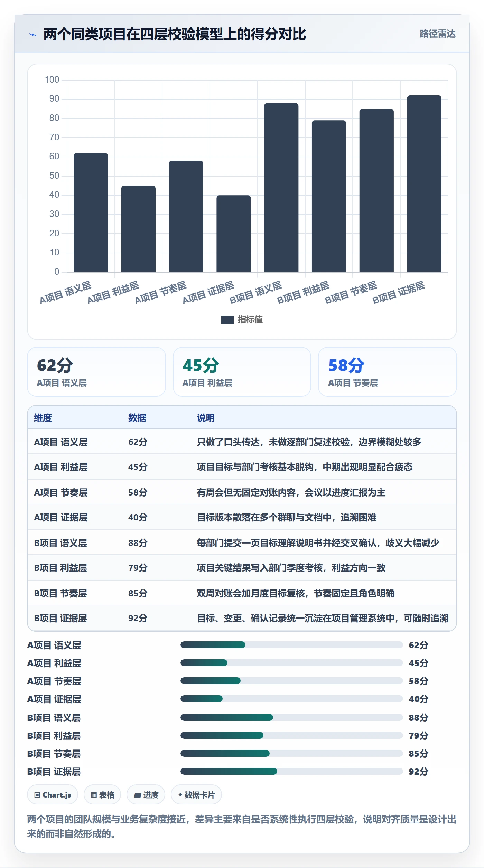Click the 维度 column header
484x868 pixels.
(43, 418)
